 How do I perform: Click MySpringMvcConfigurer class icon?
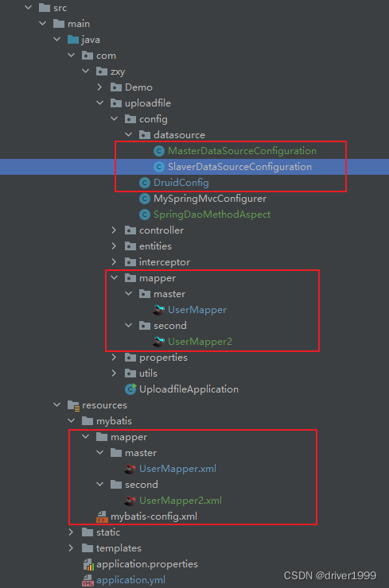[145, 199]
